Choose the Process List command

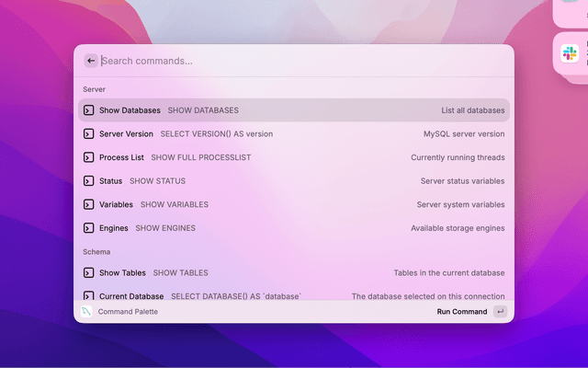pos(294,157)
